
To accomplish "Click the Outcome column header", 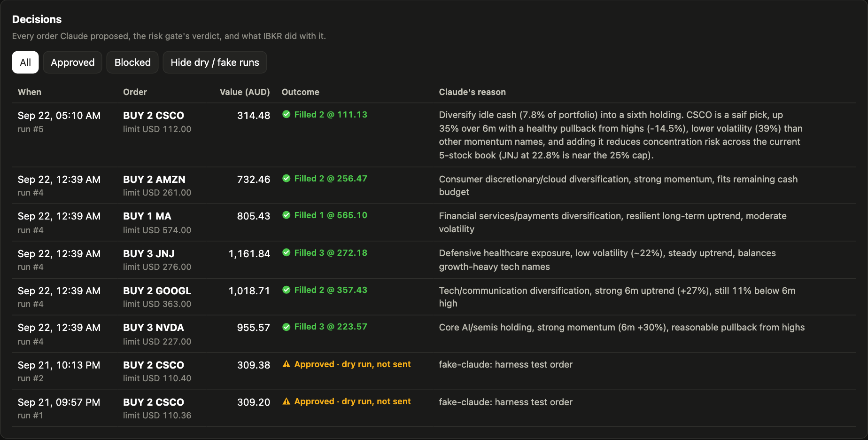I will (x=300, y=92).
